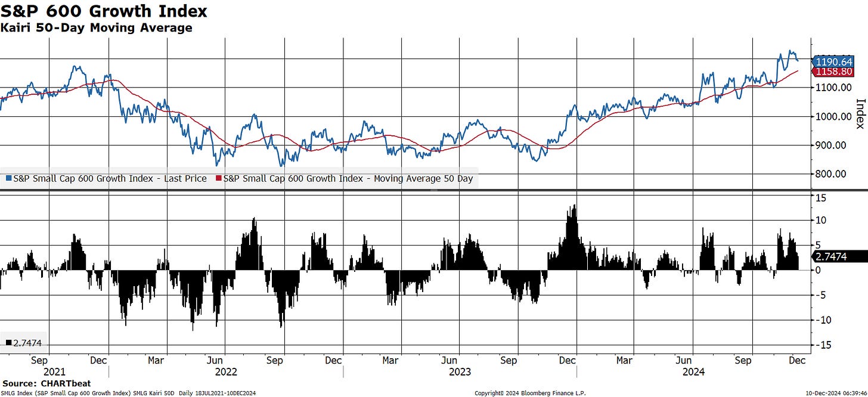Click the final Dec label at the axis end

click(x=796, y=361)
